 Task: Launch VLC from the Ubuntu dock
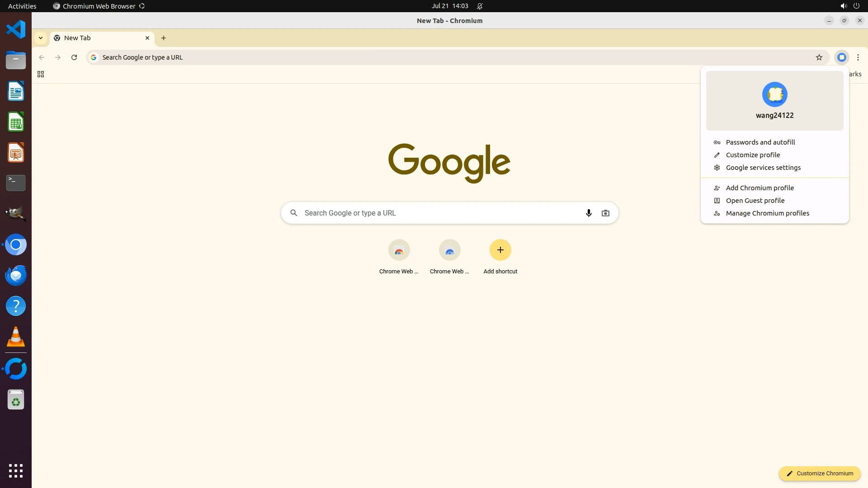point(16,337)
